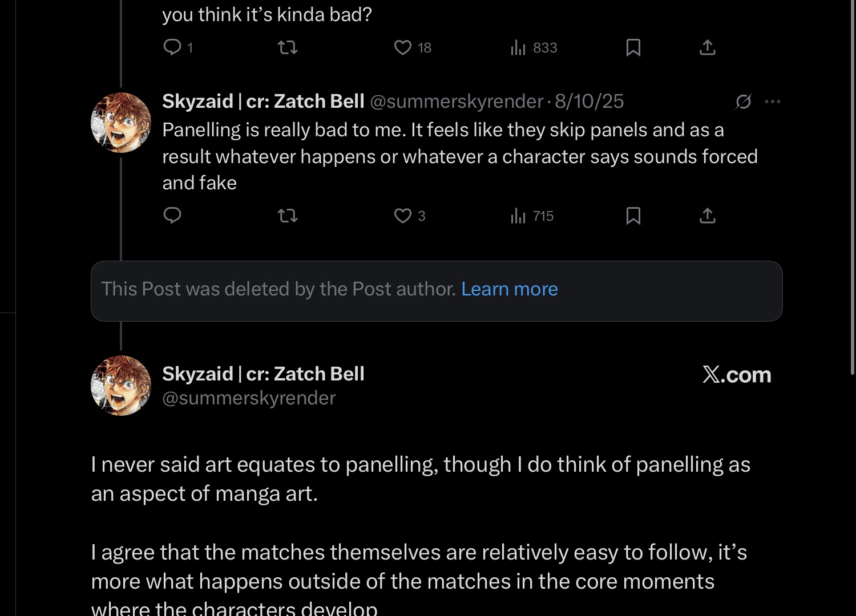Share the post with 833 views
The height and width of the screenshot is (616, 856).
coord(707,47)
